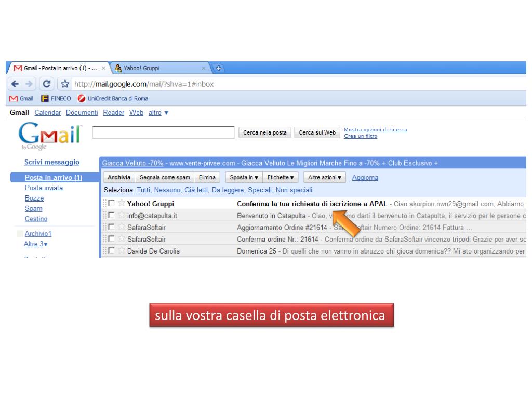
Task: Open a new tab with the plus icon
Action: (x=219, y=68)
